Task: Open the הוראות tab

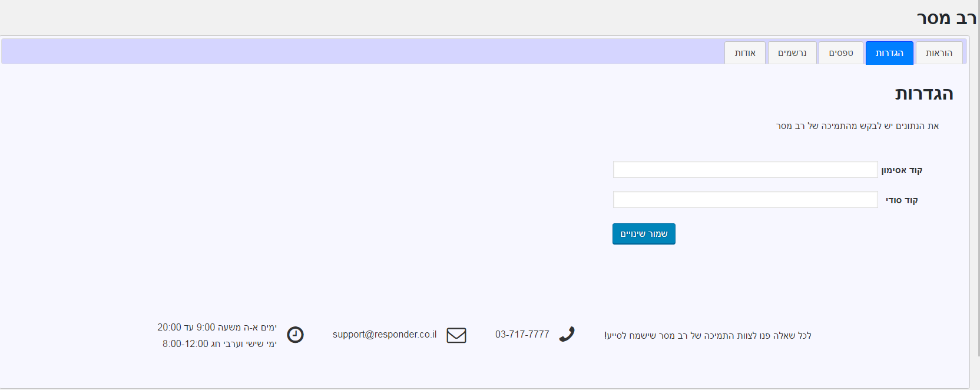Action: click(939, 53)
